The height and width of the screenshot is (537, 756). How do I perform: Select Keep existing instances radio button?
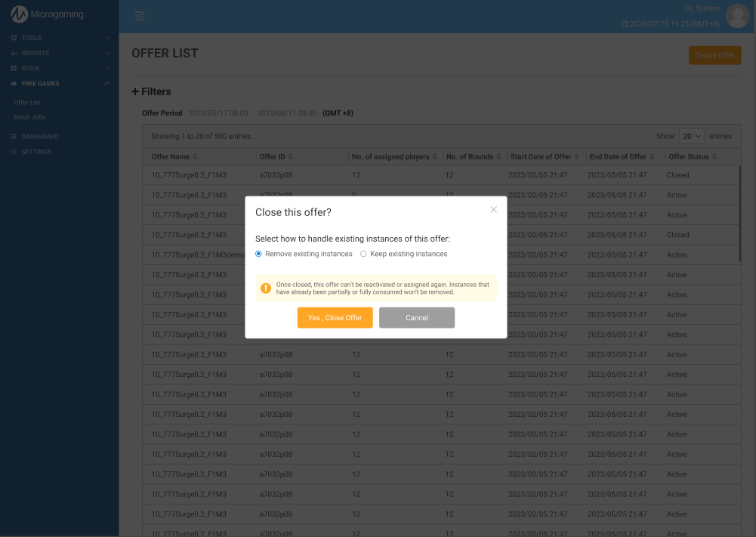(363, 254)
